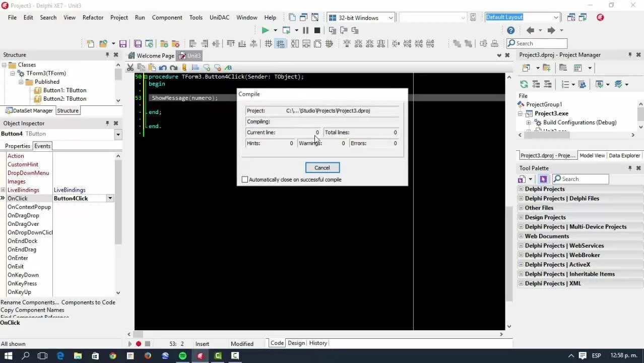
Task: Expand the LiveBindings event row
Action: coord(3,190)
